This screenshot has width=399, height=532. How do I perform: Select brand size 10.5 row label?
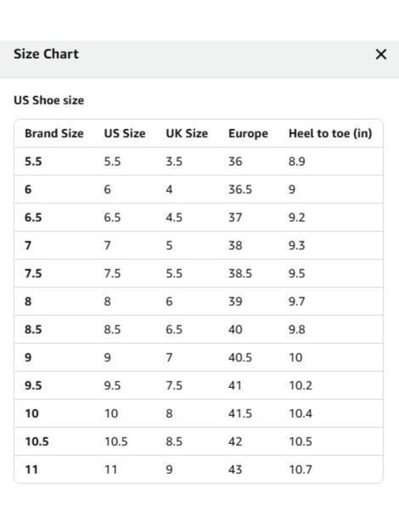point(37,441)
